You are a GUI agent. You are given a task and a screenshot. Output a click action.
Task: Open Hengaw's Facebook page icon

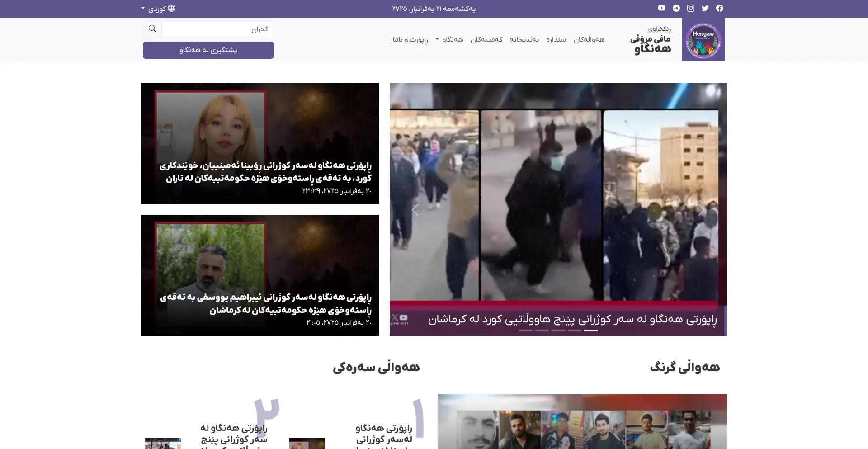pos(719,8)
